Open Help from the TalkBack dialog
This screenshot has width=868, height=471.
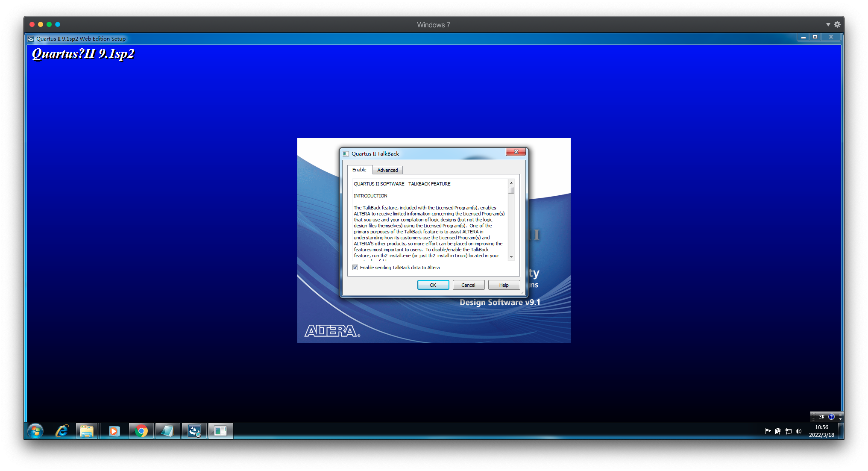click(x=504, y=285)
